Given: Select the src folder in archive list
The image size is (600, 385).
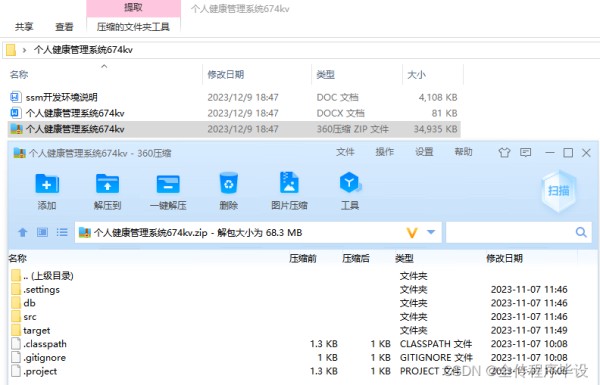Looking at the screenshot, I should (30, 317).
